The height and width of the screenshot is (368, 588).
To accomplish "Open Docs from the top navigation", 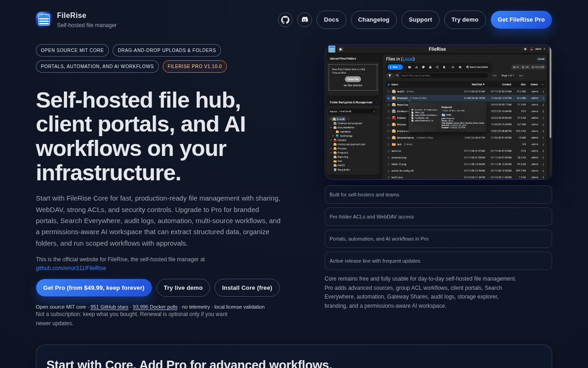I will (331, 20).
